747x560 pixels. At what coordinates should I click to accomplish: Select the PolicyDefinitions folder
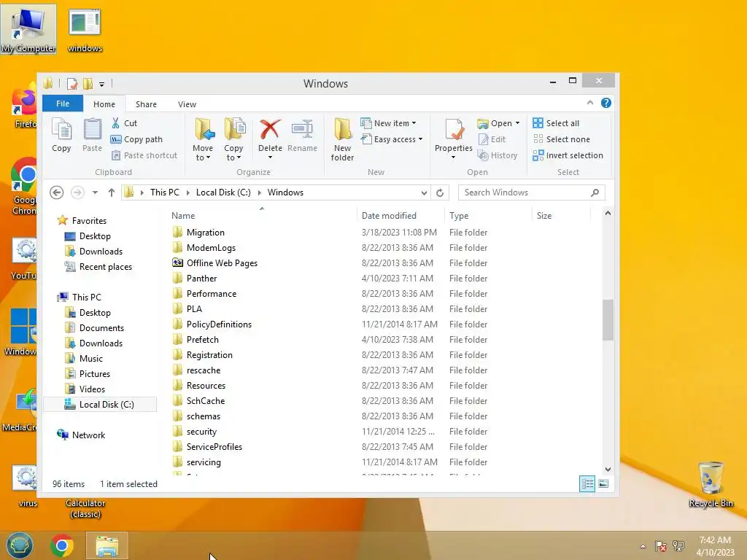pos(212,324)
